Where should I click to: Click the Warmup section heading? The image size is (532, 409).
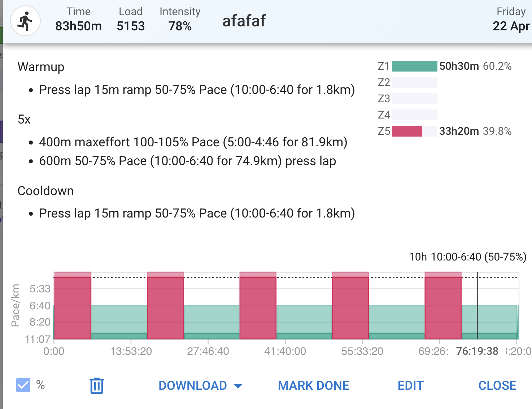coord(41,67)
